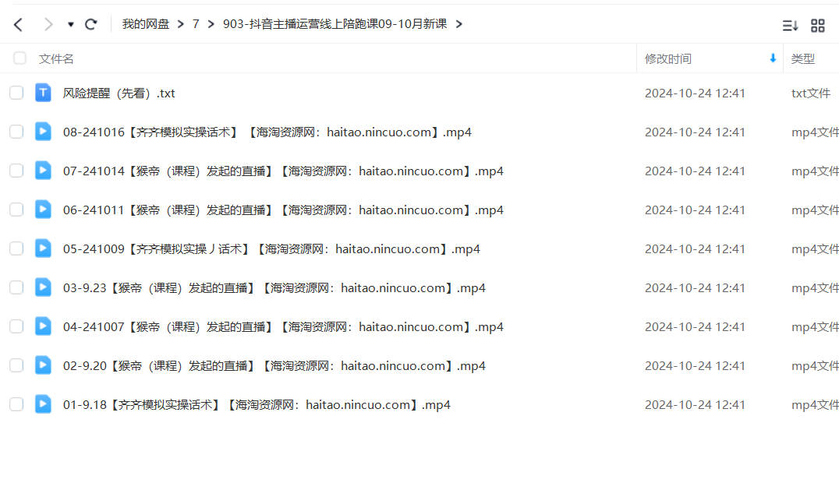Select 01-9.18【齐齐模拟实操话术】 file name
Image resolution: width=839 pixels, height=504 pixels.
click(257, 405)
